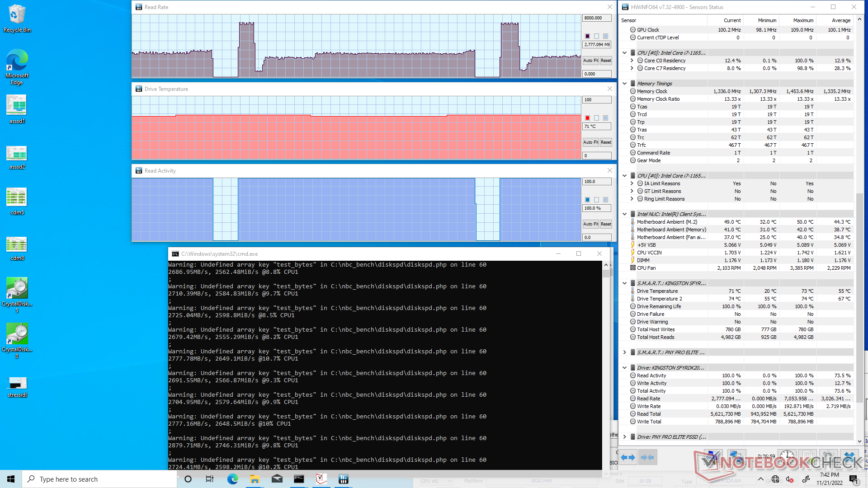This screenshot has width=868, height=488.
Task: Expand the IA Limit Reasons row
Action: tap(632, 183)
